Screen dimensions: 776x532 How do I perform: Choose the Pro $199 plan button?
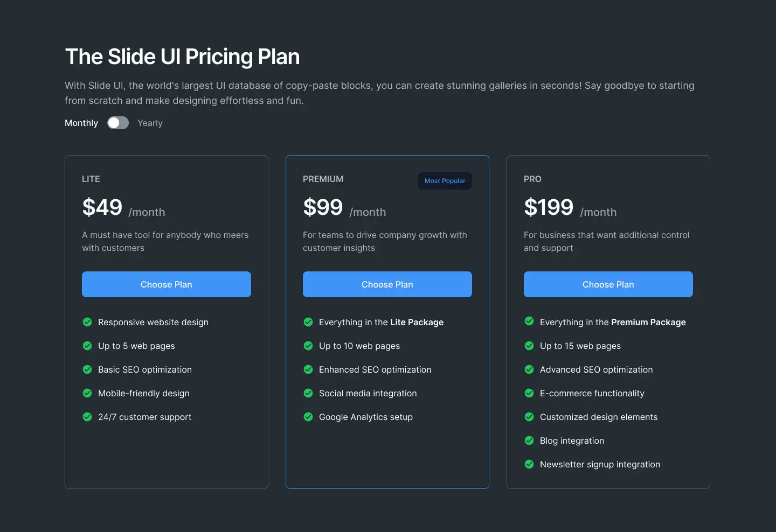[x=608, y=284]
